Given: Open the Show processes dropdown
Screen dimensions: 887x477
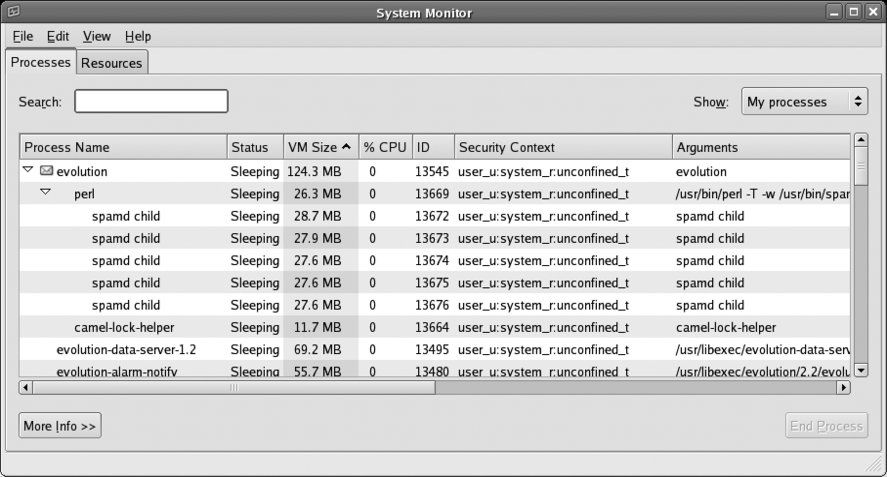Looking at the screenshot, I should pyautogui.click(x=804, y=101).
